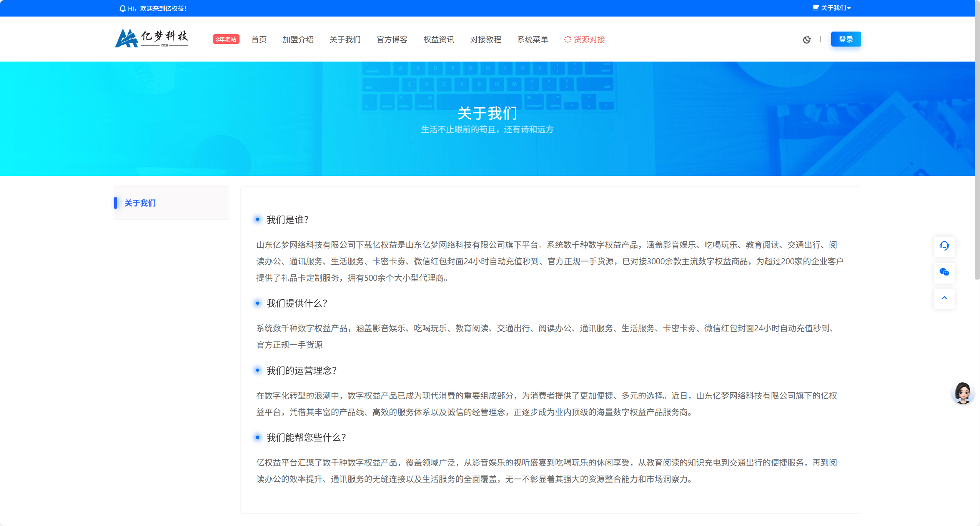Screen dimensions: 980x526
Task: Open the 系统菜单 navigation menu
Action: [532, 39]
